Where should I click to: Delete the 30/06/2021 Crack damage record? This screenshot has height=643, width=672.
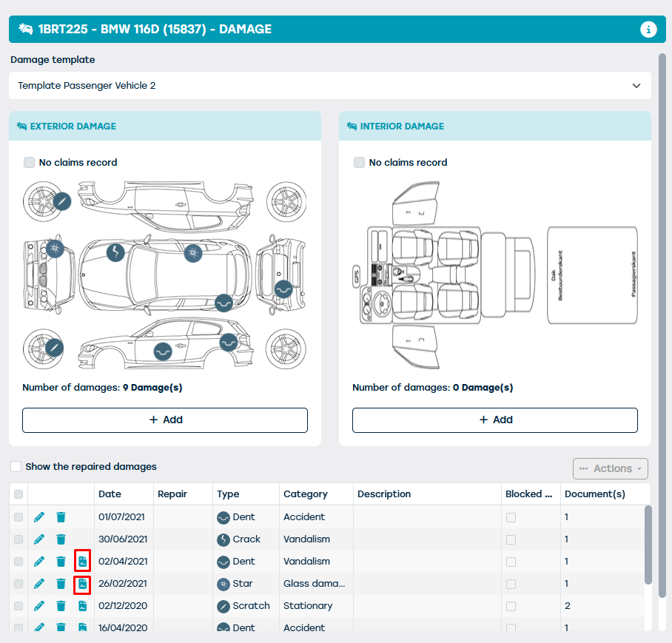coord(61,539)
